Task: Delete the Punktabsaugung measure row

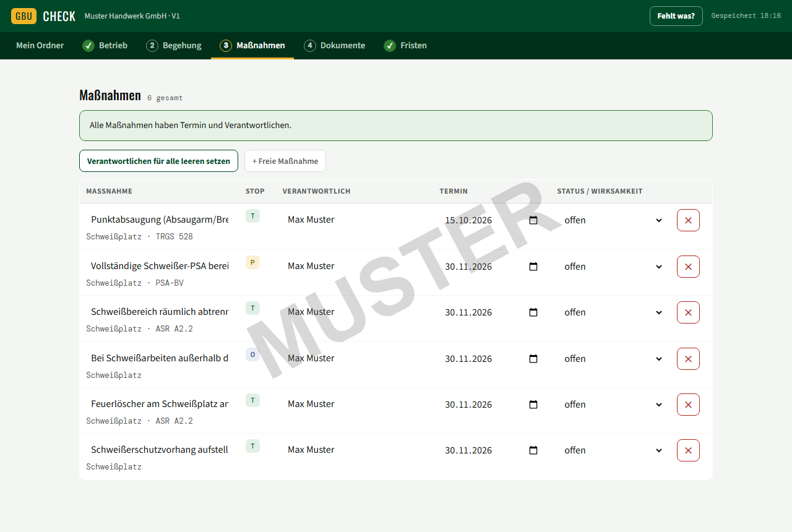Action: click(688, 220)
